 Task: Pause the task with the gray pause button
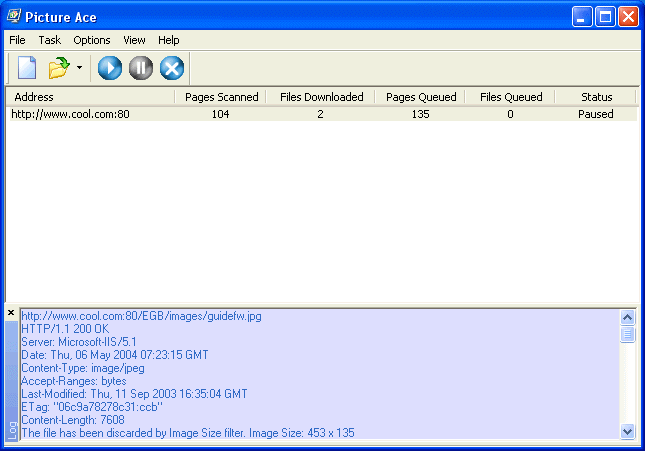141,68
